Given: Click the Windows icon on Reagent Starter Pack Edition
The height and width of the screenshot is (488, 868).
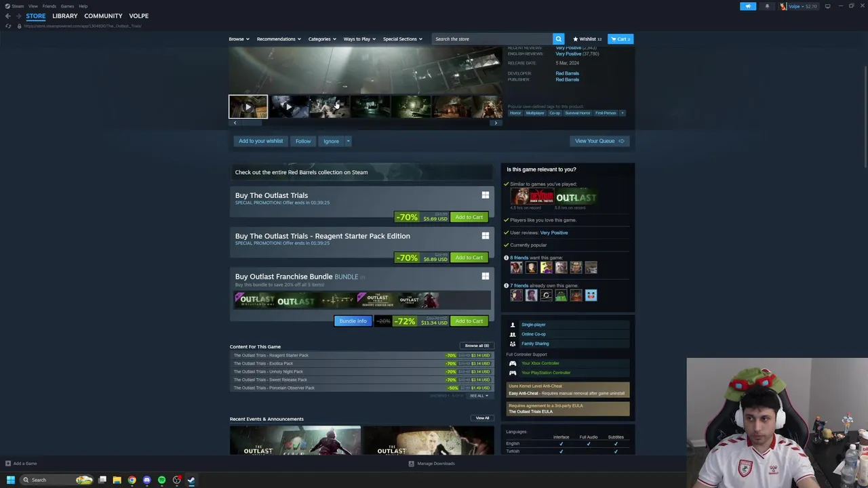Looking at the screenshot, I should point(485,236).
